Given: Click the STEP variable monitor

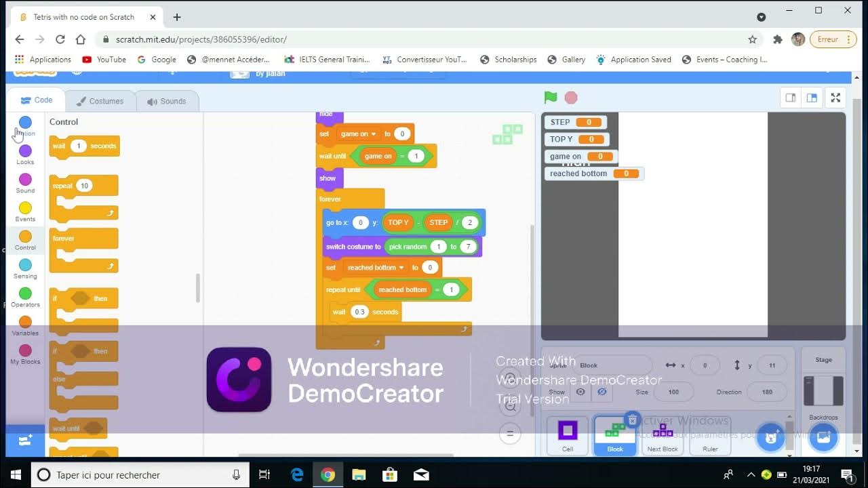Looking at the screenshot, I should tap(575, 123).
